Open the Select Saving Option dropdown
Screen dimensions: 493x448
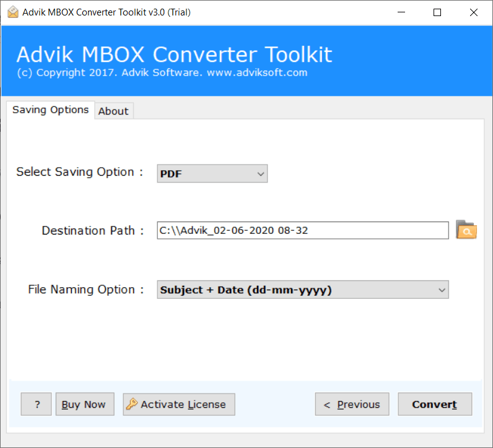(212, 173)
